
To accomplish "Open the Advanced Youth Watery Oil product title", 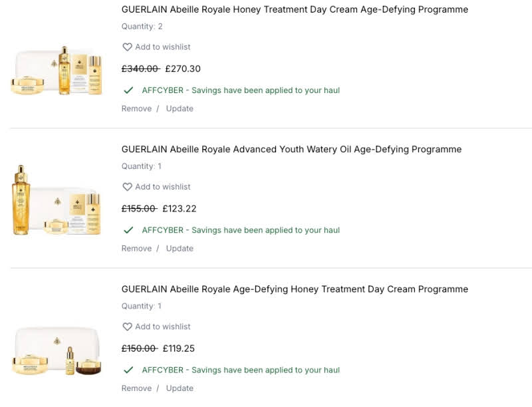I will click(291, 149).
